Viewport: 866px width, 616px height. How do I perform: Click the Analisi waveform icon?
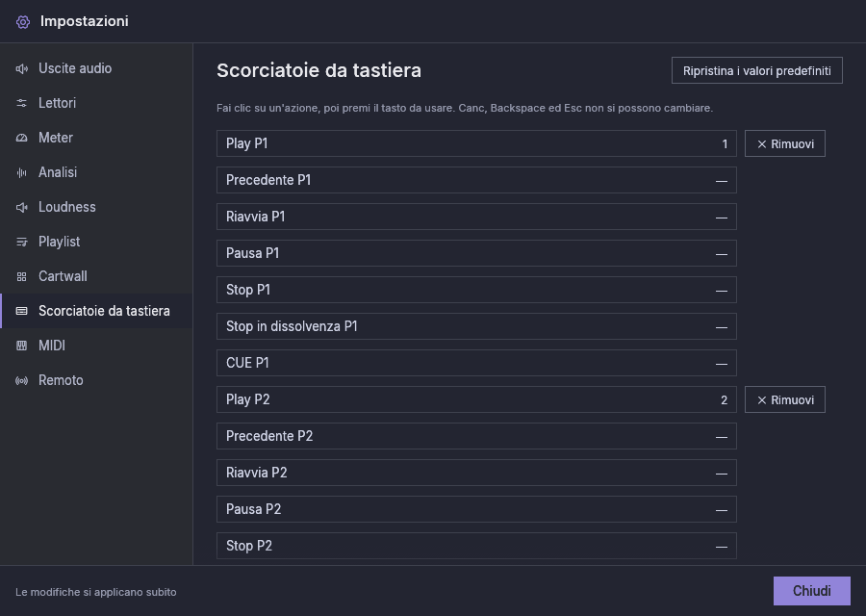pos(21,173)
